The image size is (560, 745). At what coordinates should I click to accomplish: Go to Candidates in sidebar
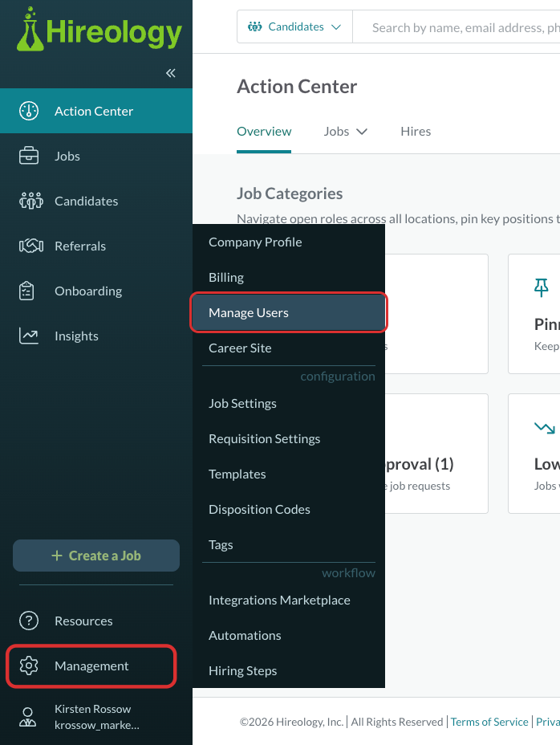coord(96,201)
